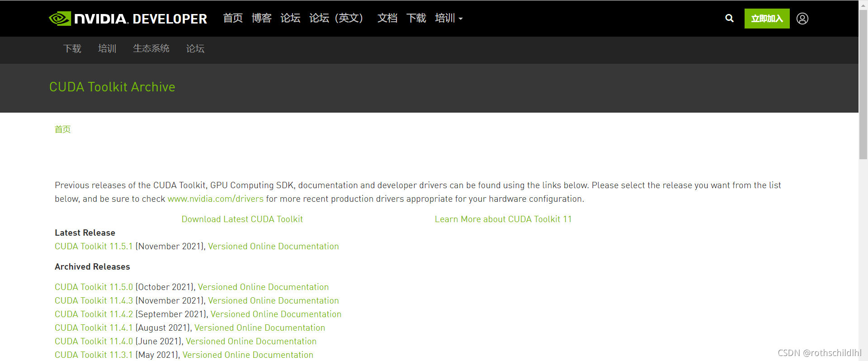Select 生态系统 in the secondary bar
This screenshot has height=361, width=868.
(x=151, y=48)
